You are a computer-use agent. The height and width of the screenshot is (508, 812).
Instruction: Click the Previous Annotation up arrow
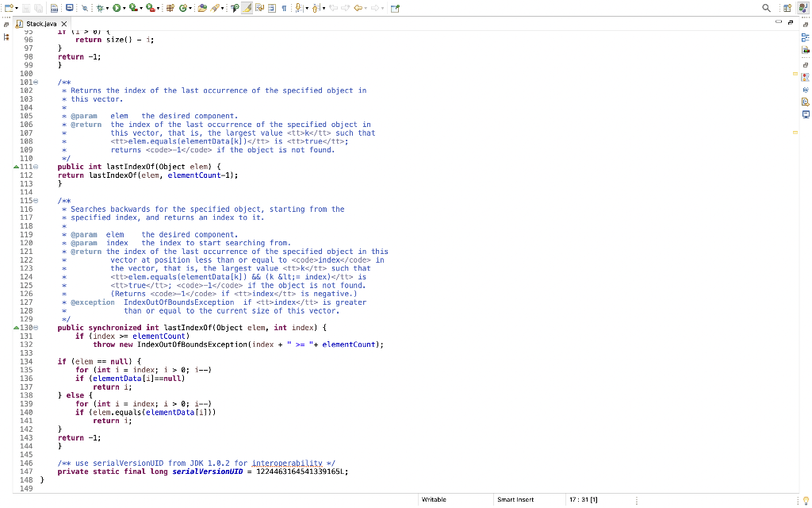(316, 8)
